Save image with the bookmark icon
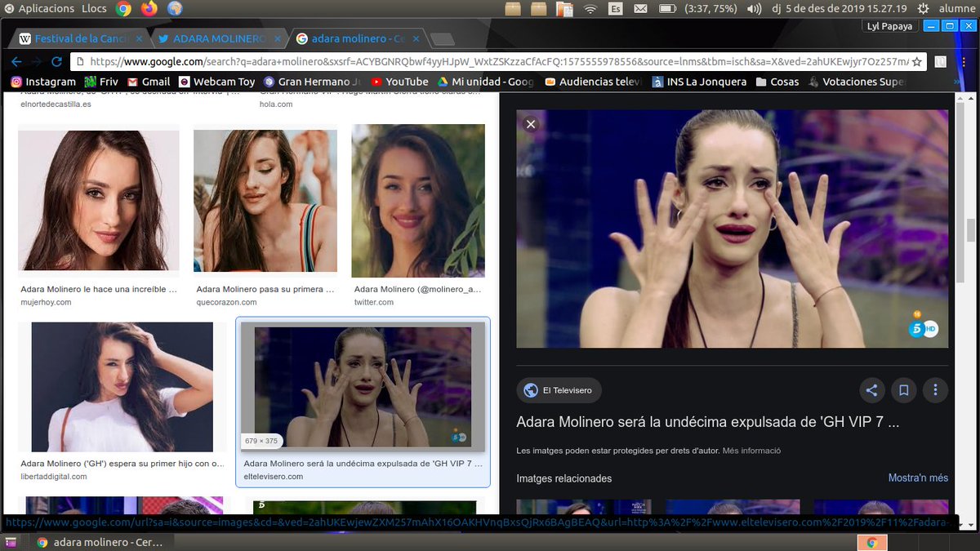The image size is (980, 551). (x=903, y=390)
